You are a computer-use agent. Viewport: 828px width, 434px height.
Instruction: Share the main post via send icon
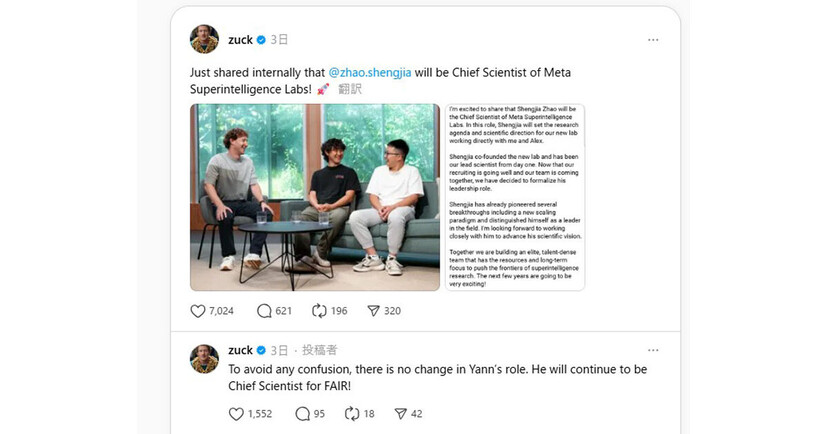[x=373, y=311]
